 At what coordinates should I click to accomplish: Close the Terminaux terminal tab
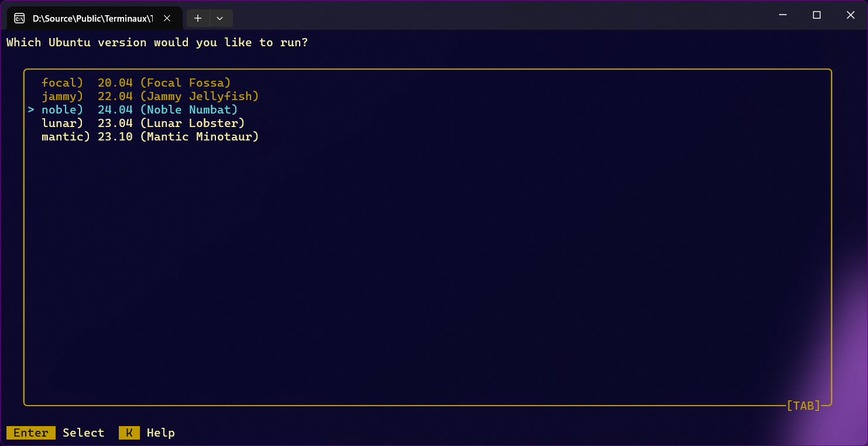pyautogui.click(x=167, y=18)
